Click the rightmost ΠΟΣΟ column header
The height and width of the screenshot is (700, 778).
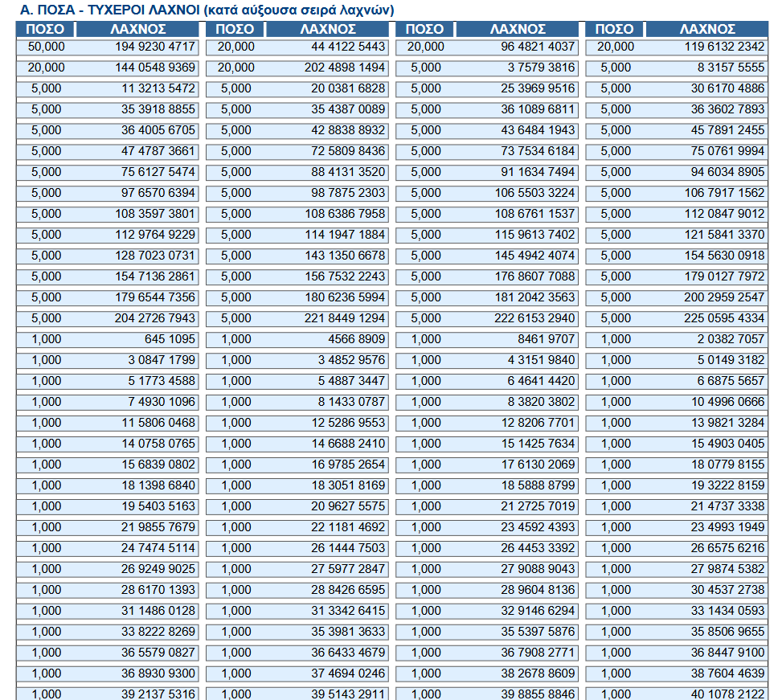[x=614, y=30]
